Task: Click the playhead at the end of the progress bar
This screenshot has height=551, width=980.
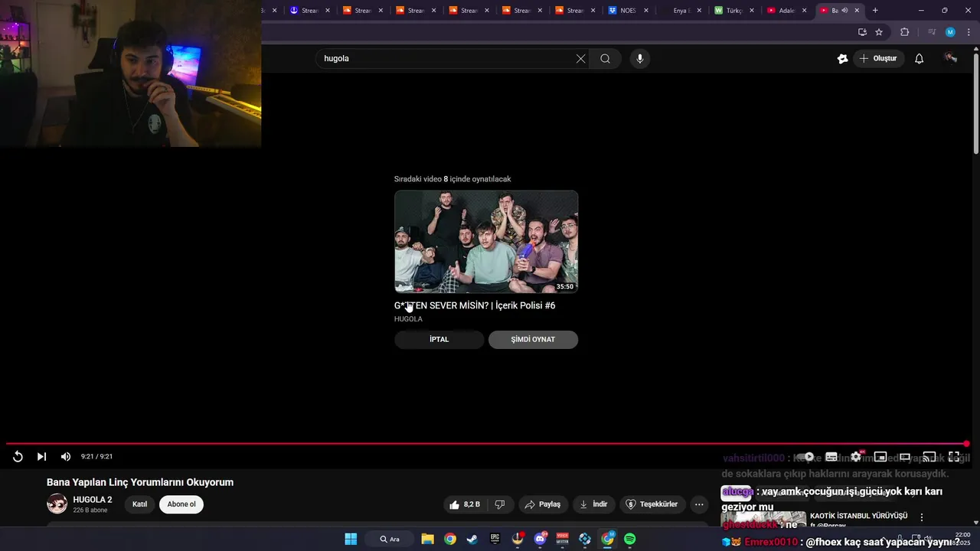Action: (966, 444)
